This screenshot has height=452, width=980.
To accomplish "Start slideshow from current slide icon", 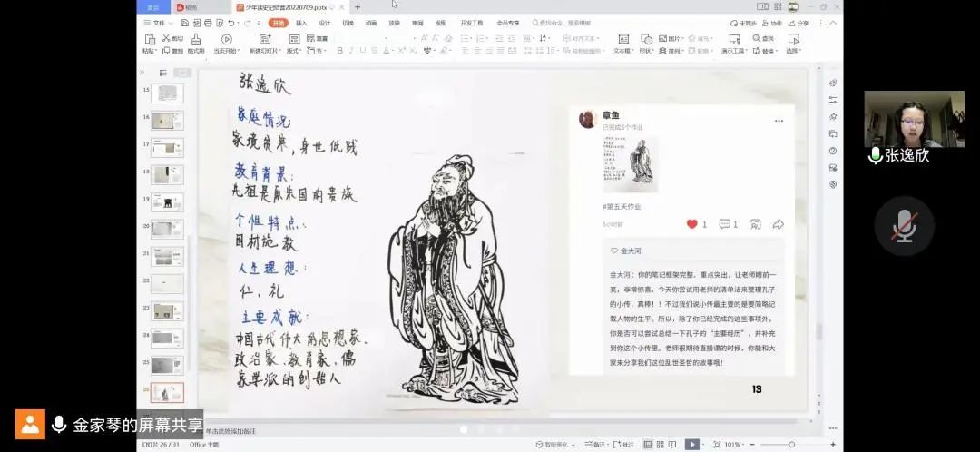I will coord(226,39).
